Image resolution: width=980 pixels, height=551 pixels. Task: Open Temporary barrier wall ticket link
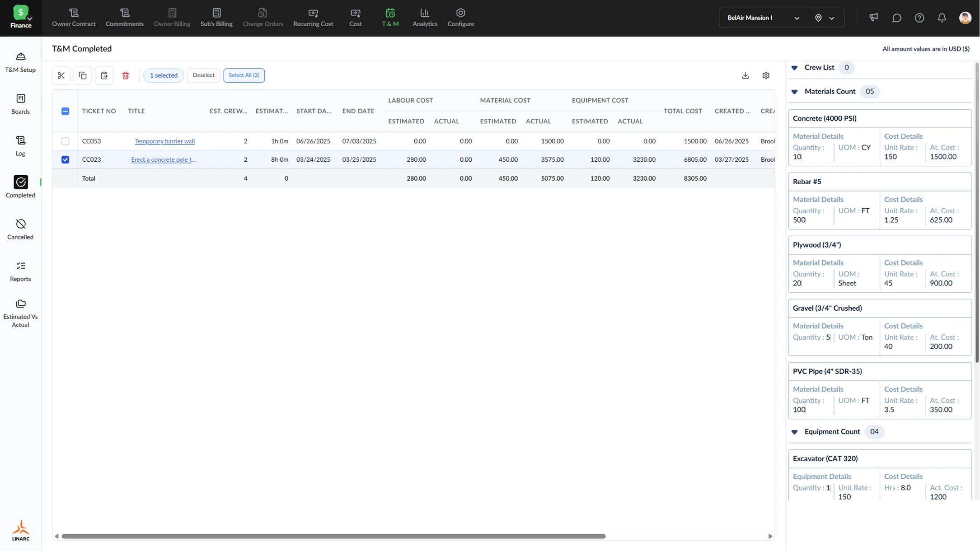[x=165, y=141]
